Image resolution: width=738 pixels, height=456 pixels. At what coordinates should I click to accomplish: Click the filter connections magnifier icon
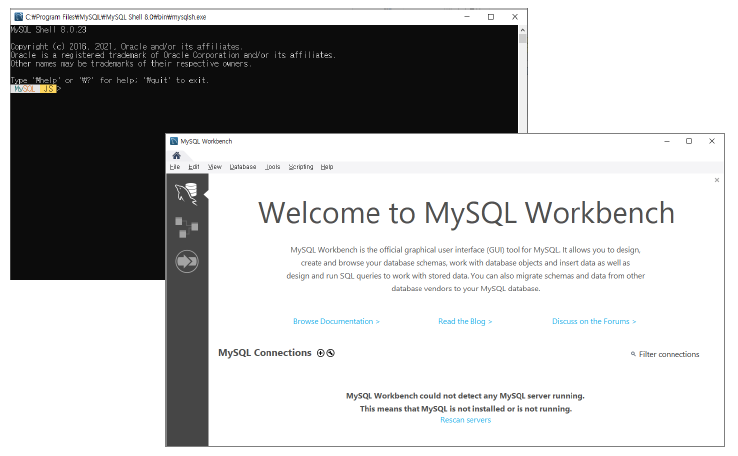[x=633, y=354]
